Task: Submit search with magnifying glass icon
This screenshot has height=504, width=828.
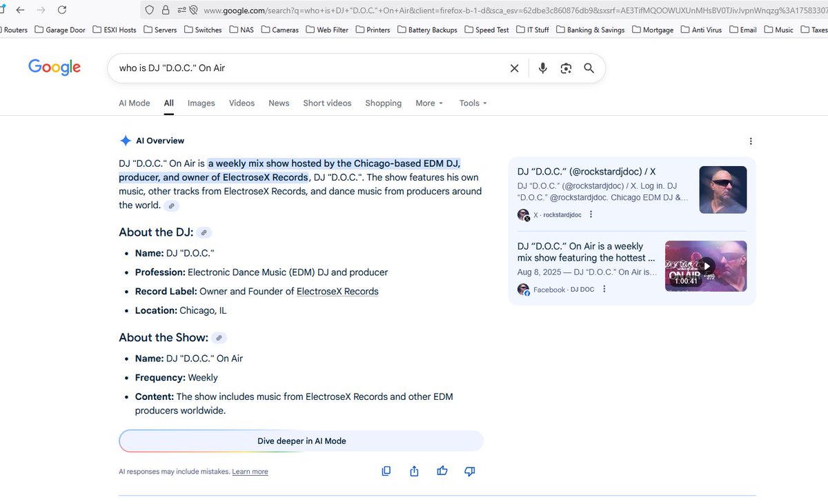Action: point(589,68)
